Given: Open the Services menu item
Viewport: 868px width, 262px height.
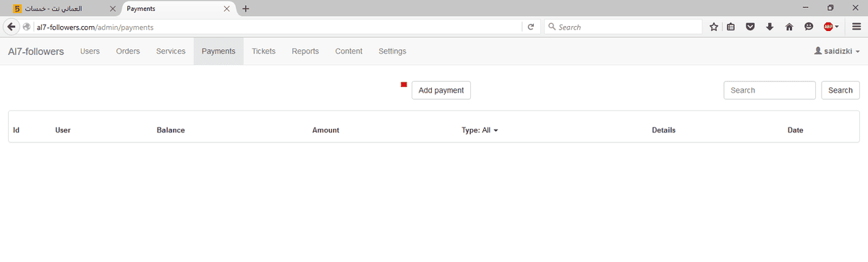Looking at the screenshot, I should (x=171, y=51).
